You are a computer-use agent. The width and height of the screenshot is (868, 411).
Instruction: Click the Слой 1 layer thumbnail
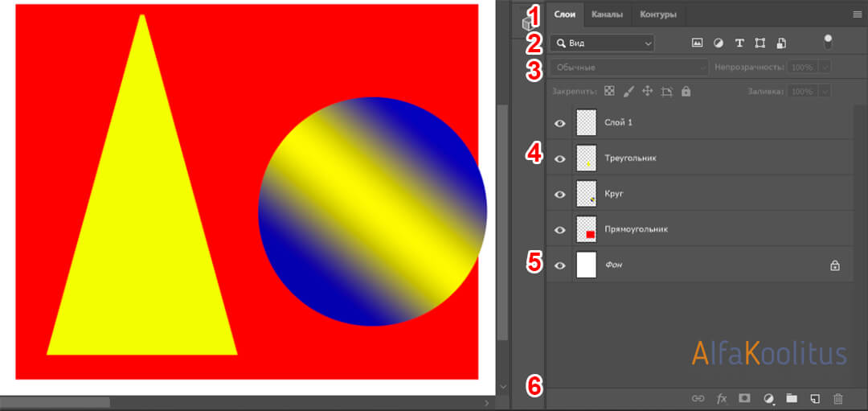(x=587, y=122)
